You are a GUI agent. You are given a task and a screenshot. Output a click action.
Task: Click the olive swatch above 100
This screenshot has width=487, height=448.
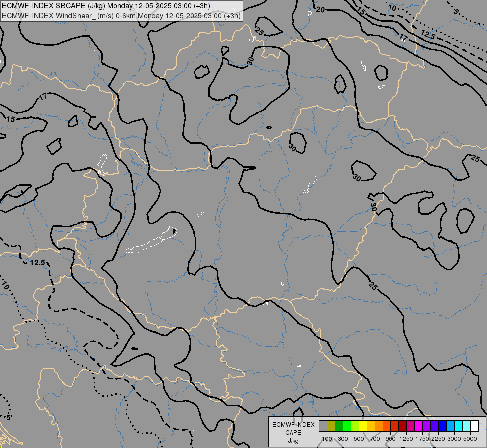pyautogui.click(x=331, y=426)
